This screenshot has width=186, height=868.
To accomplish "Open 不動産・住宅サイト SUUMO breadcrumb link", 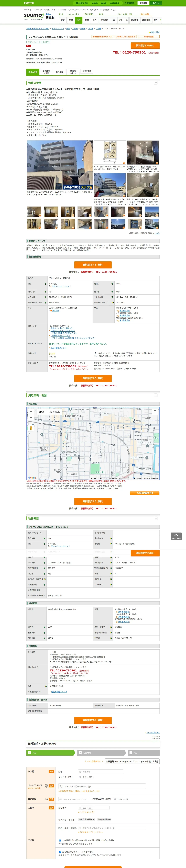I will click(x=38, y=29).
